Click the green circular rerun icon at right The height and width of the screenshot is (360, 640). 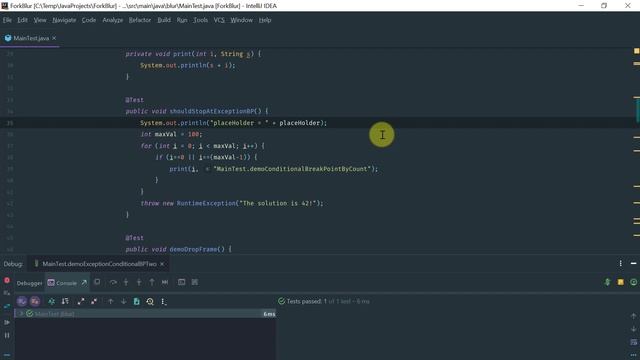coord(633,282)
